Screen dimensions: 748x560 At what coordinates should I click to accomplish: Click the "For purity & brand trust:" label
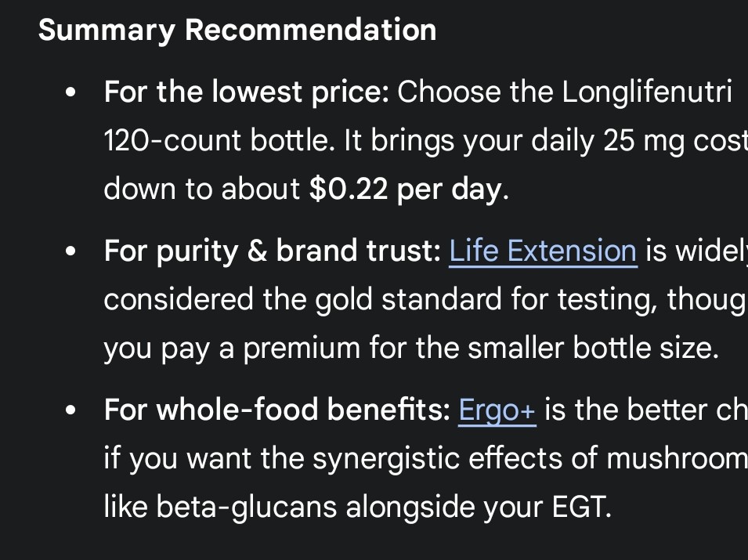point(272,251)
